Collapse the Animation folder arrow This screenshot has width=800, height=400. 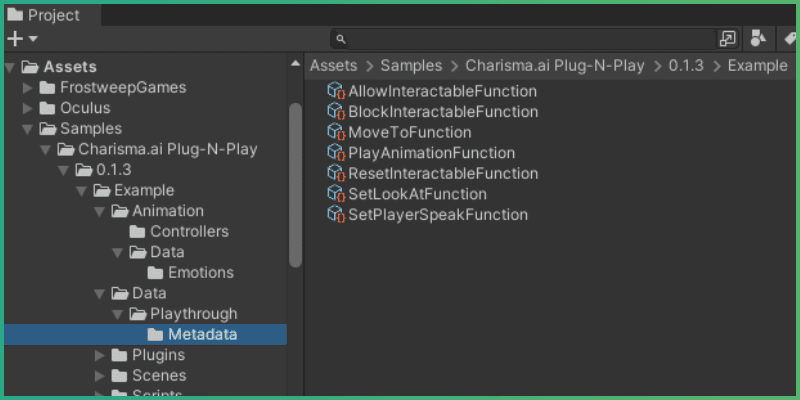click(99, 211)
